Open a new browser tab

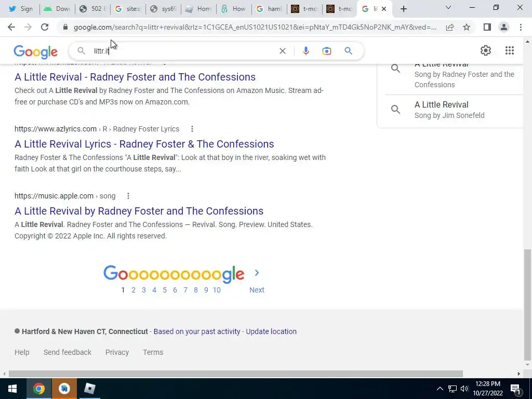403,9
